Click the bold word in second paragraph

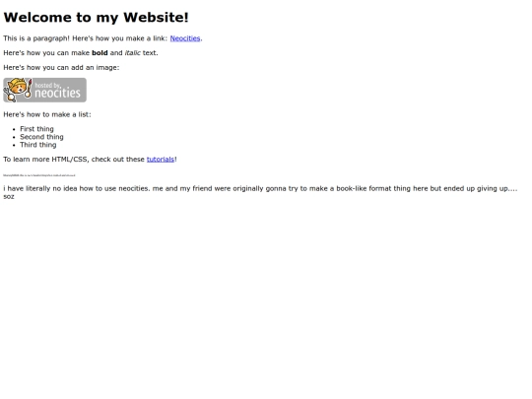pos(100,53)
